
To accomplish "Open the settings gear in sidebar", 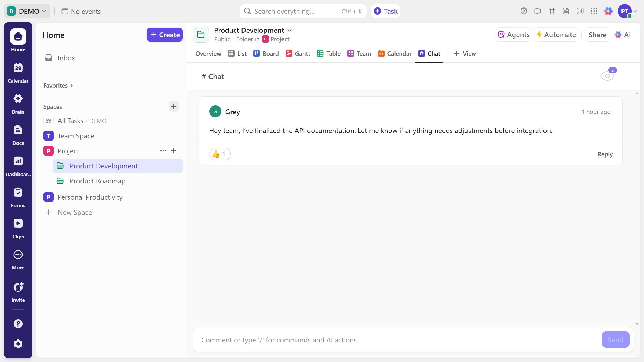I will 18,344.
